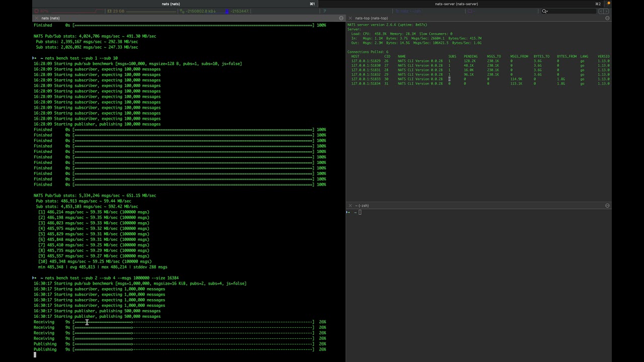
Task: Click the 128.2K pending value
Action: [x=469, y=61]
